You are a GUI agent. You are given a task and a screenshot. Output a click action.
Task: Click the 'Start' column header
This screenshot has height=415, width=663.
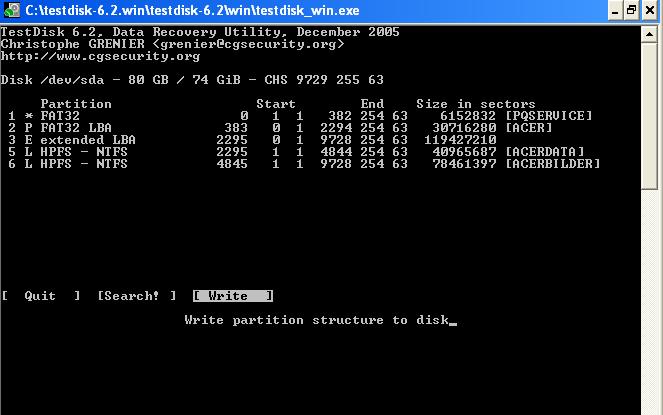(x=276, y=104)
